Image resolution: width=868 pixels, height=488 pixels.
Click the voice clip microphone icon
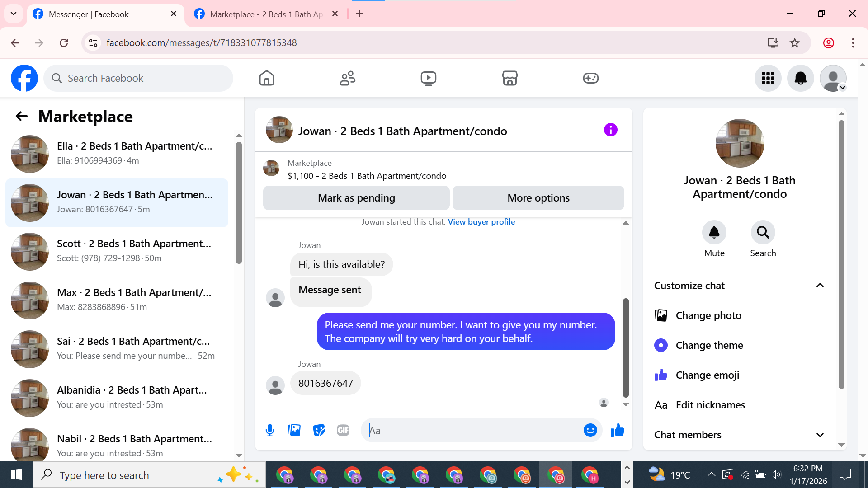pyautogui.click(x=270, y=430)
